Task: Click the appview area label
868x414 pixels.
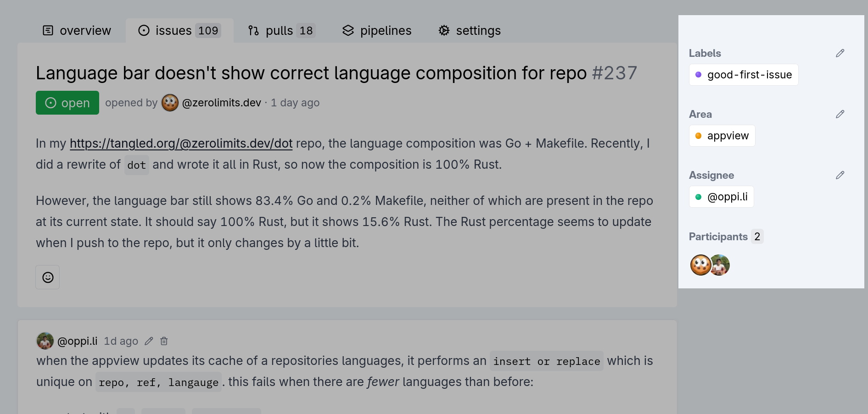Action: click(722, 136)
